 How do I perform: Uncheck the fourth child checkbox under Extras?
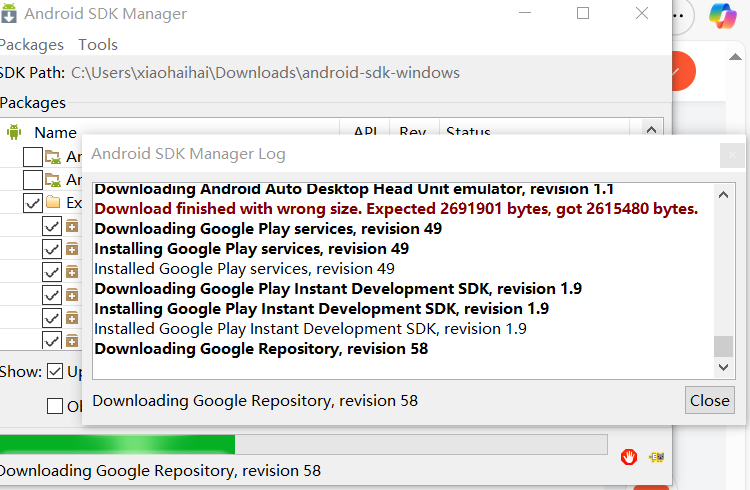click(52, 295)
